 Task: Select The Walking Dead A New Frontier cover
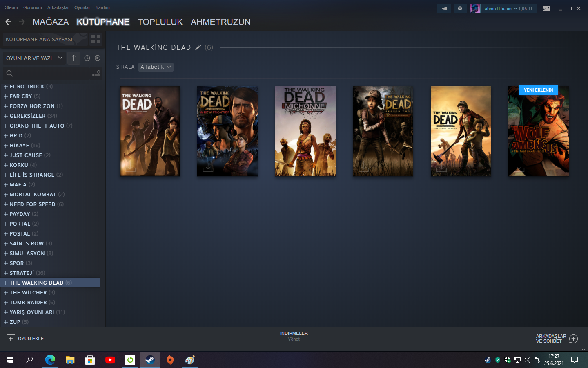(x=227, y=131)
